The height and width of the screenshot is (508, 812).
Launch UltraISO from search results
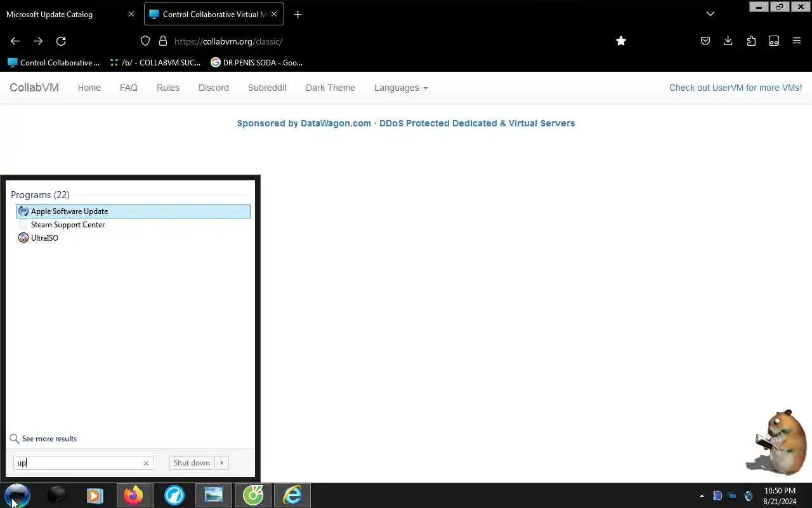tap(133, 238)
